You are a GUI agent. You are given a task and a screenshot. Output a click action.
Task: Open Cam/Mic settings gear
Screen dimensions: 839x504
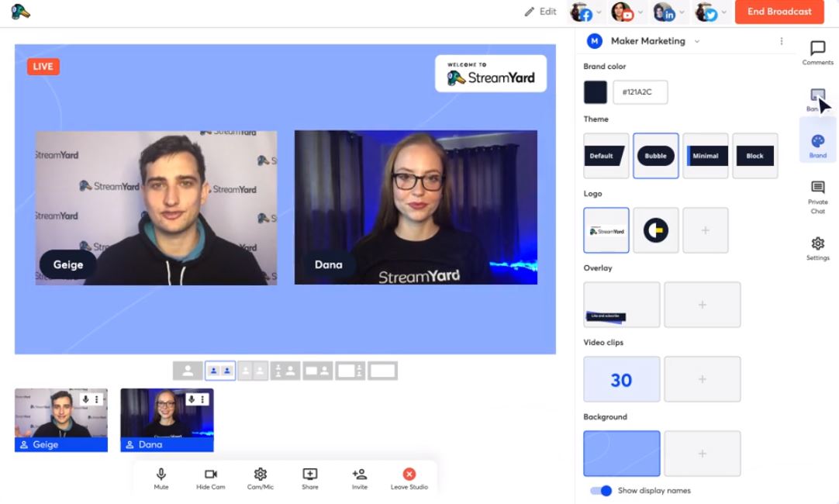[261, 475]
